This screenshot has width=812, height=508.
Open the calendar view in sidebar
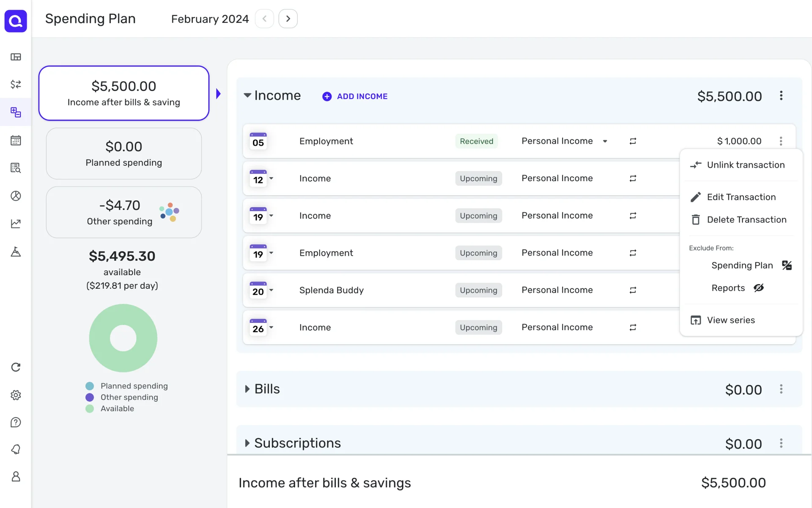[16, 140]
